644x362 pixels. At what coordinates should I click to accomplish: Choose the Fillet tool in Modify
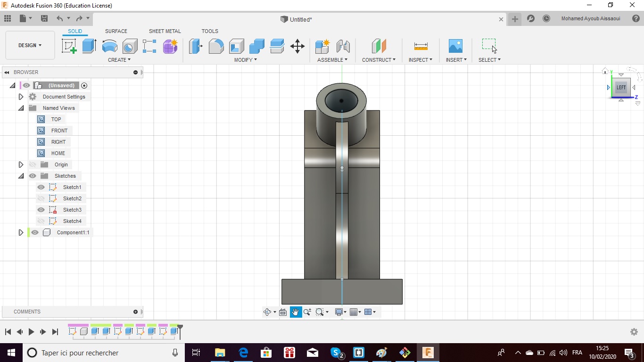(x=216, y=46)
